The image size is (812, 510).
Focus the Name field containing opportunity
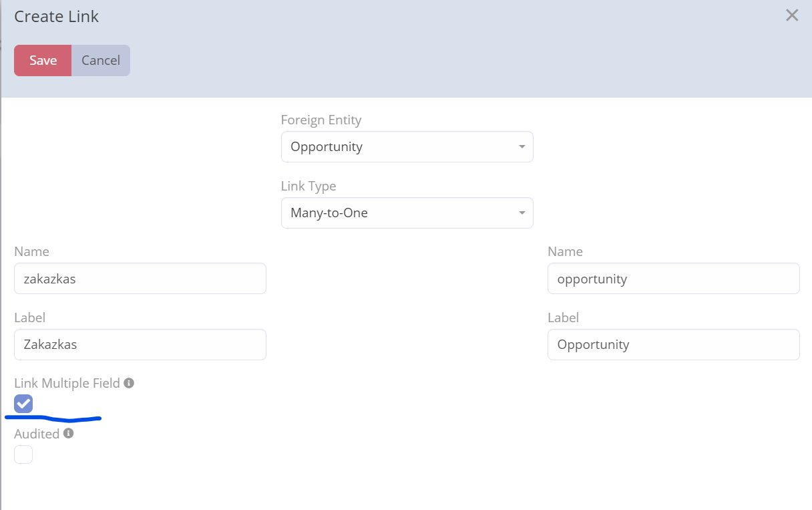coord(673,279)
